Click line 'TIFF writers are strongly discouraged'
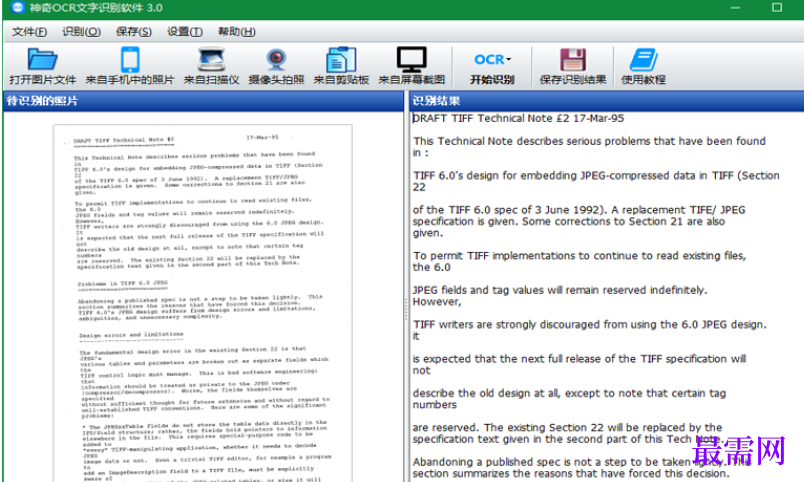Viewport: 804px width, 482px height. point(590,325)
